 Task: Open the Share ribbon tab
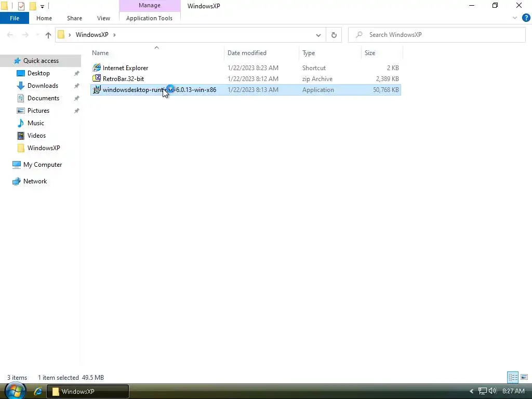click(x=74, y=18)
